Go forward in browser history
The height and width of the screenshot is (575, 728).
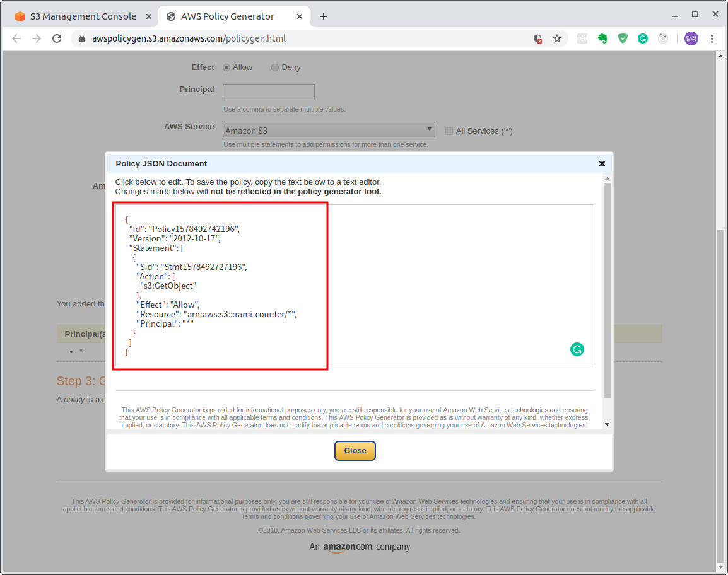click(37, 38)
